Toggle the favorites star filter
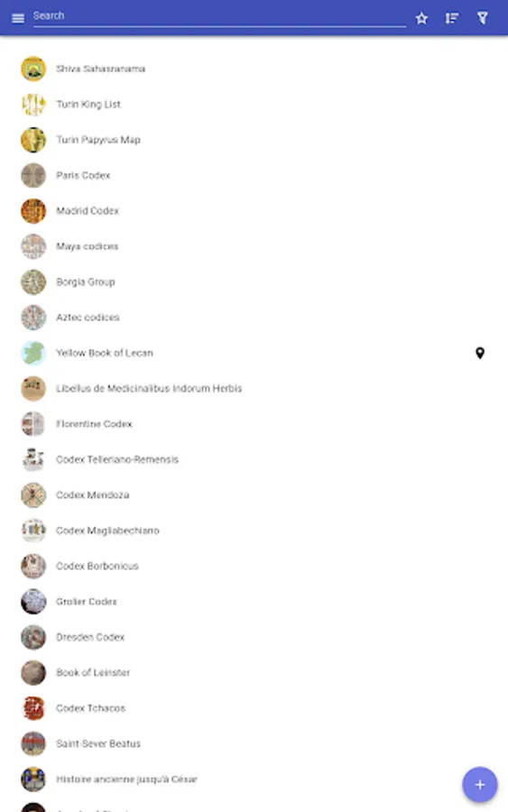508x812 pixels. [421, 18]
